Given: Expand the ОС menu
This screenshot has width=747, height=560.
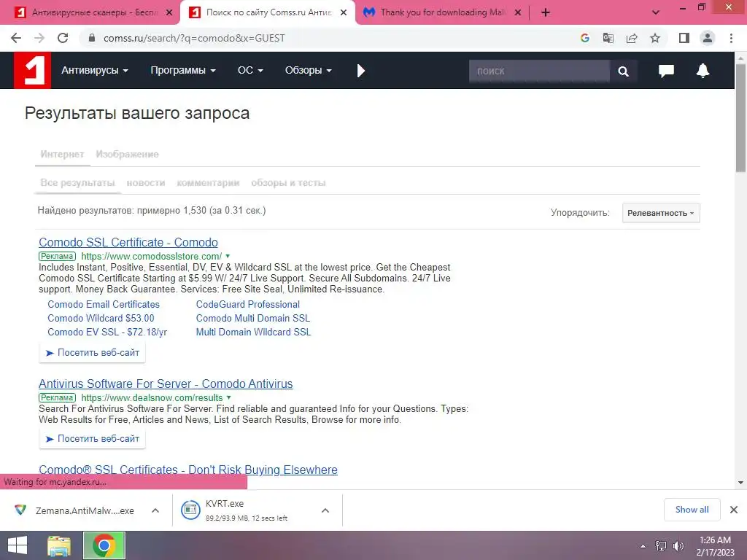Looking at the screenshot, I should 250,71.
